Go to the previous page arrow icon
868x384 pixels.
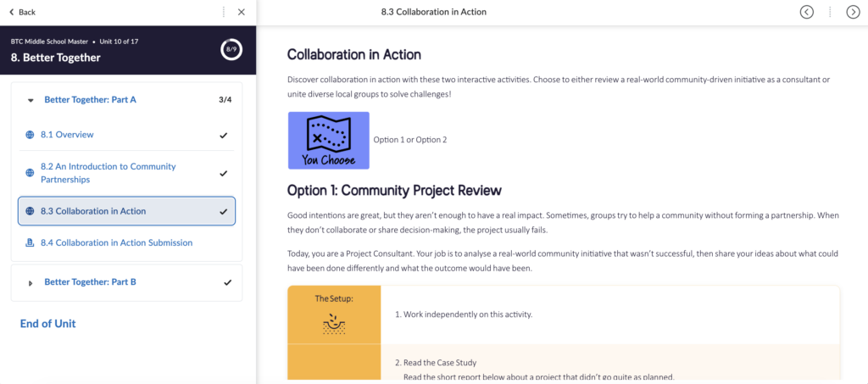[x=807, y=12]
